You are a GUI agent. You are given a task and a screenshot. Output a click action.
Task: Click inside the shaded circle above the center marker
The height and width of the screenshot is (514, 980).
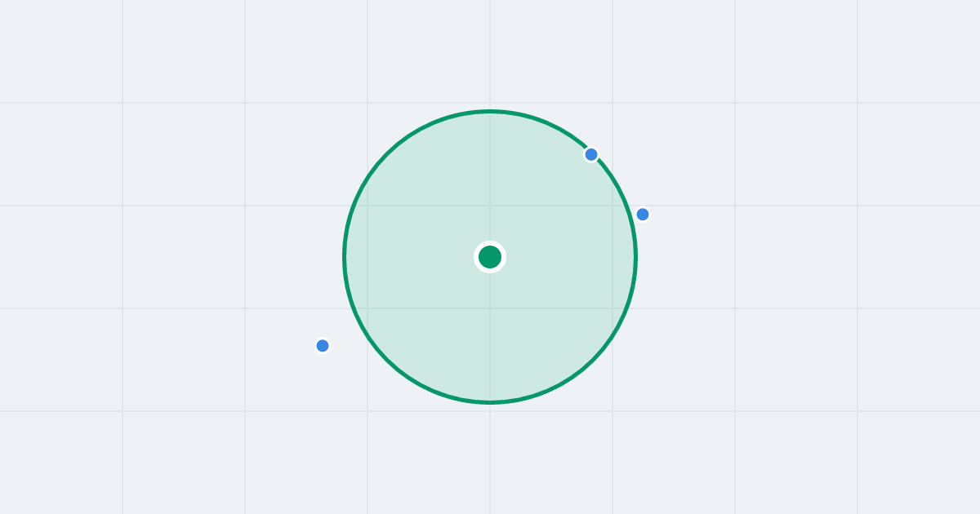tap(490, 179)
